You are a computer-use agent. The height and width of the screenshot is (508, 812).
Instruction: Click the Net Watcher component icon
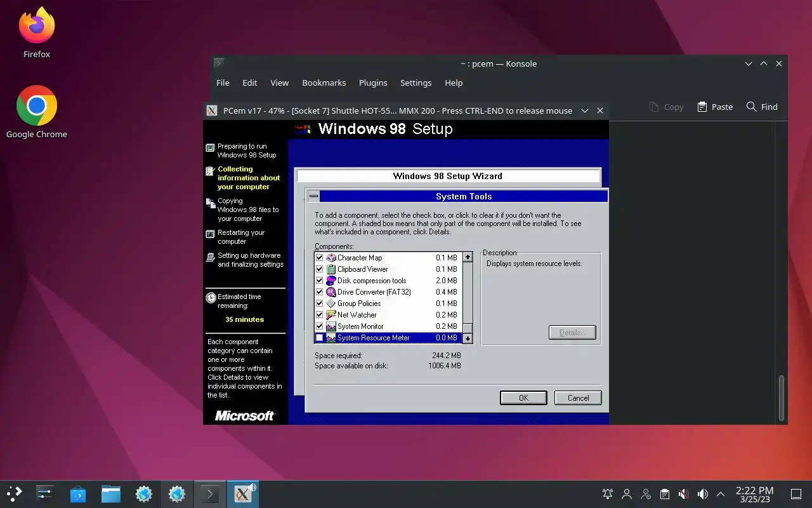tap(331, 315)
